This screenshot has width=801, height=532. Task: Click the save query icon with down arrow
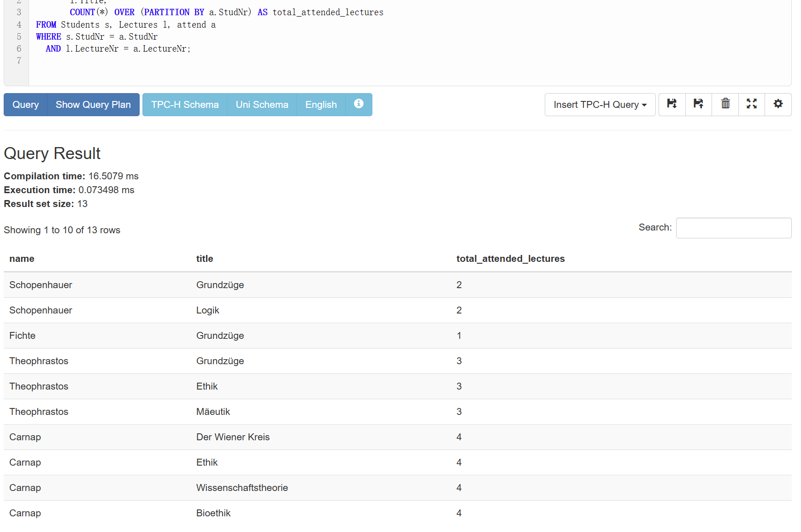[x=672, y=104]
